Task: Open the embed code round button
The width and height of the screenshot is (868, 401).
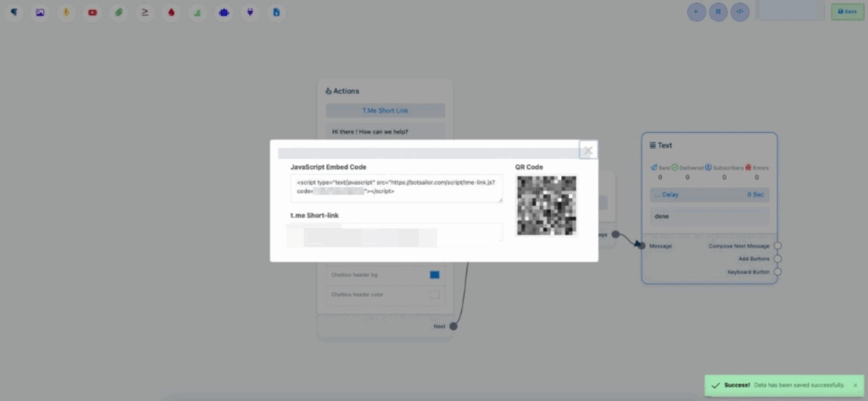Action: pyautogui.click(x=741, y=12)
